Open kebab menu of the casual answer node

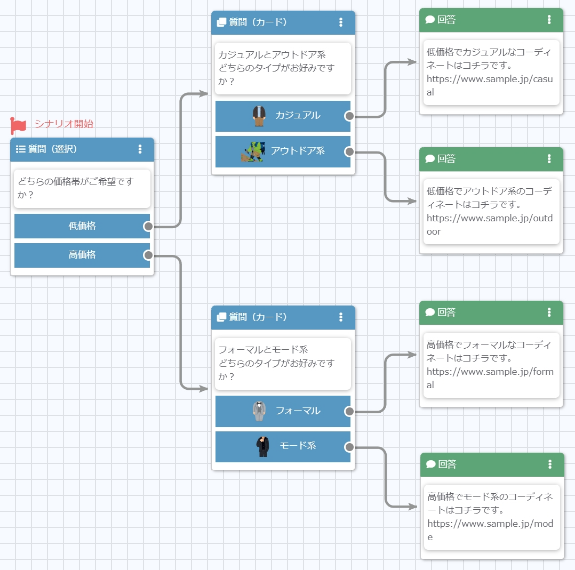(549, 19)
